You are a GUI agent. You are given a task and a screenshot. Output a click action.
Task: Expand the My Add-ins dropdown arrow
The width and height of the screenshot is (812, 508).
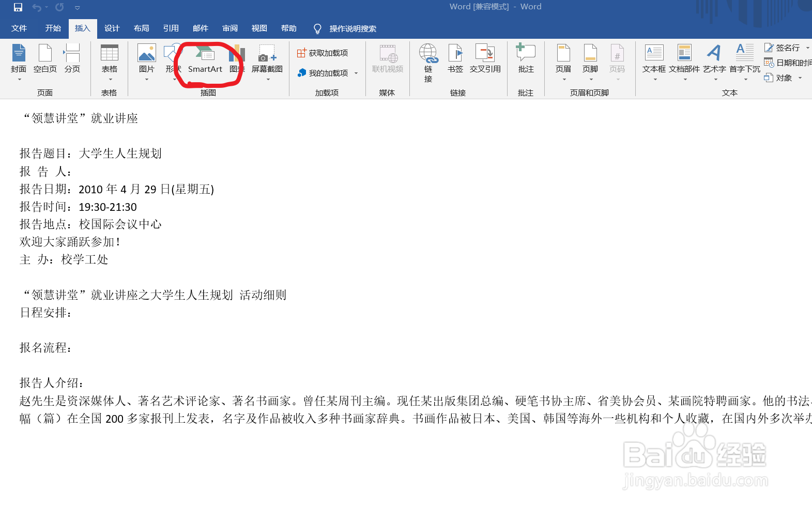click(x=356, y=73)
